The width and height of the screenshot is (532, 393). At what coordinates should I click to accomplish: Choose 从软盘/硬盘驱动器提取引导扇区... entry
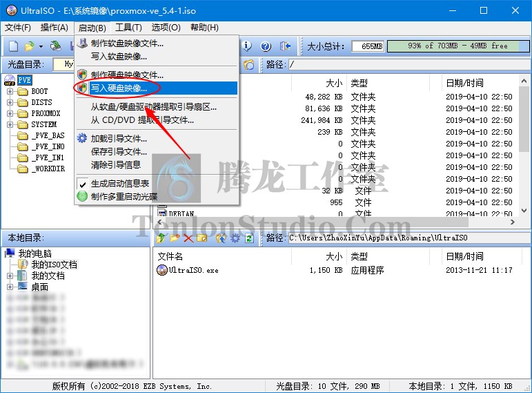[x=157, y=107]
